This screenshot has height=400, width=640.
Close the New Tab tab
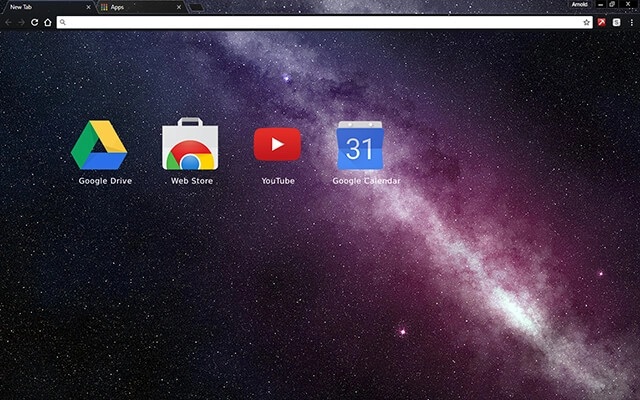88,7
